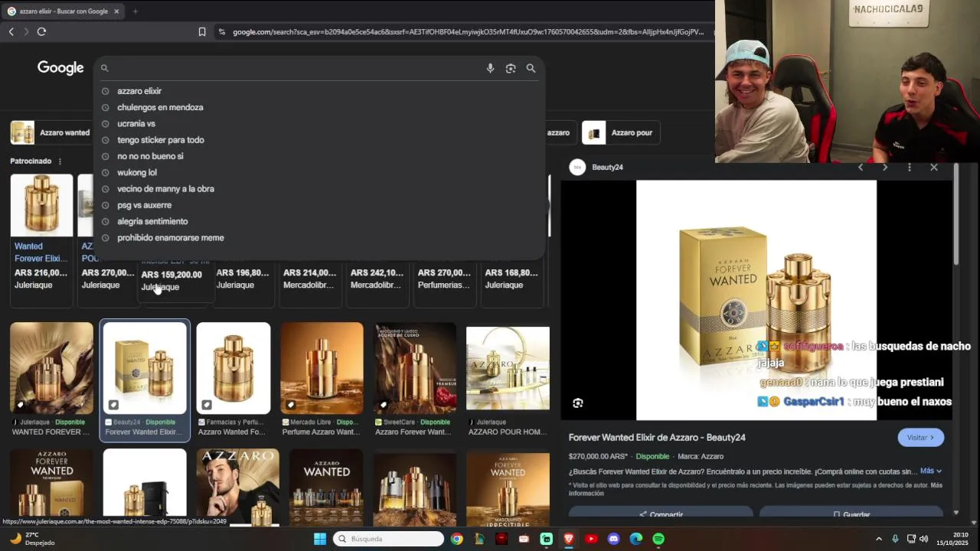Viewport: 980px width, 551px height.
Task: Go back to the previous page
Action: tap(11, 31)
